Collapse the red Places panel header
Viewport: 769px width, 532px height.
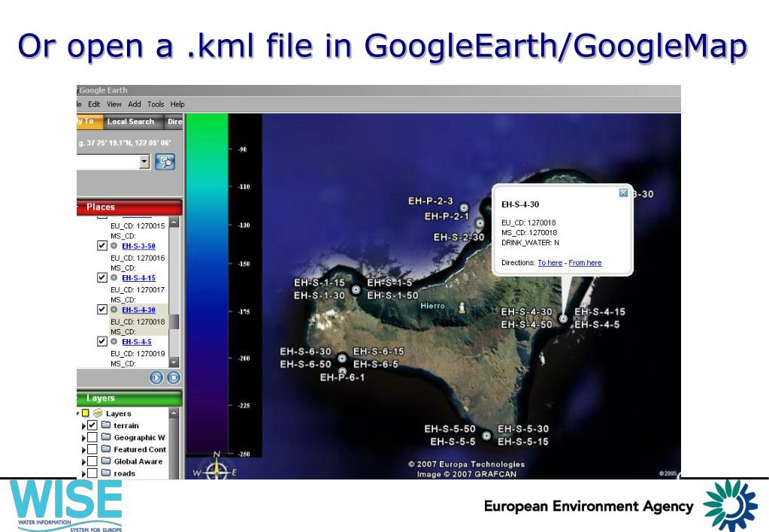[x=129, y=207]
